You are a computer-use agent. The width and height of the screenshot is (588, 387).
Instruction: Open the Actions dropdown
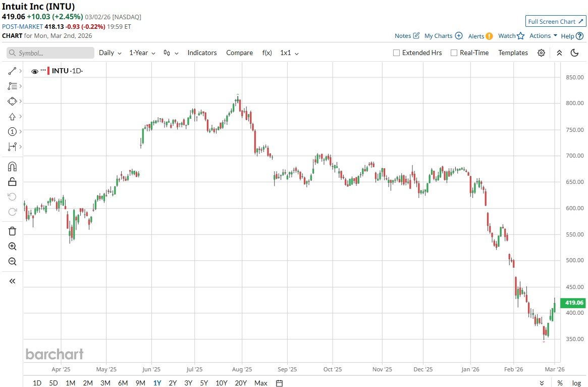click(x=543, y=36)
